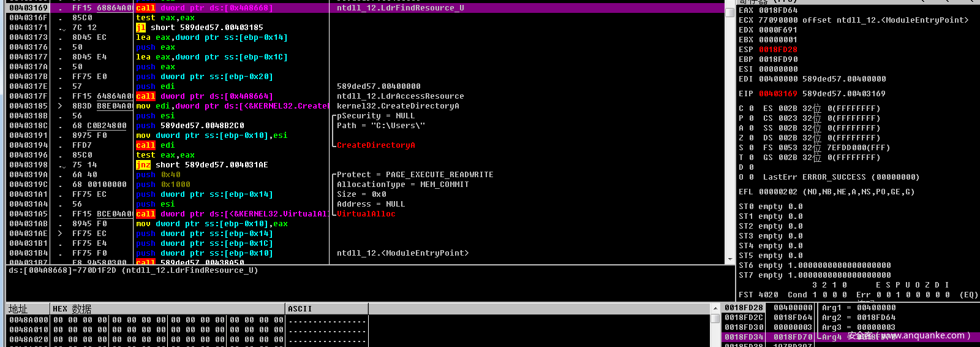Click the stack pane scroll up arrow
This screenshot has width=980, height=347.
coord(715,308)
